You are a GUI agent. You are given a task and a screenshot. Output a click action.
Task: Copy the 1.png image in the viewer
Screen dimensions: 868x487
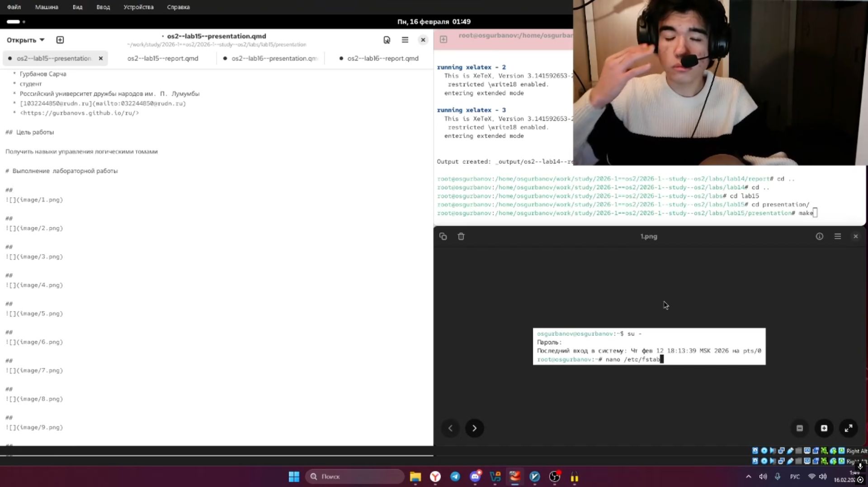point(443,236)
